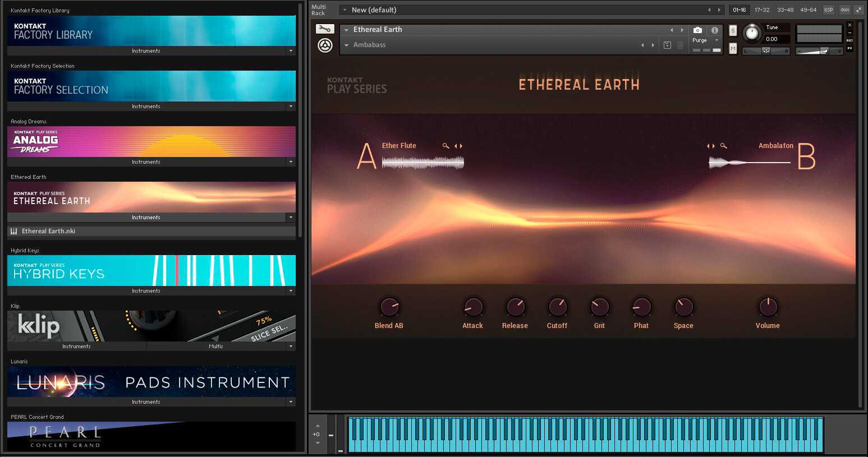Browse sound A with magnifier icon
The image size is (868, 457).
(x=446, y=146)
